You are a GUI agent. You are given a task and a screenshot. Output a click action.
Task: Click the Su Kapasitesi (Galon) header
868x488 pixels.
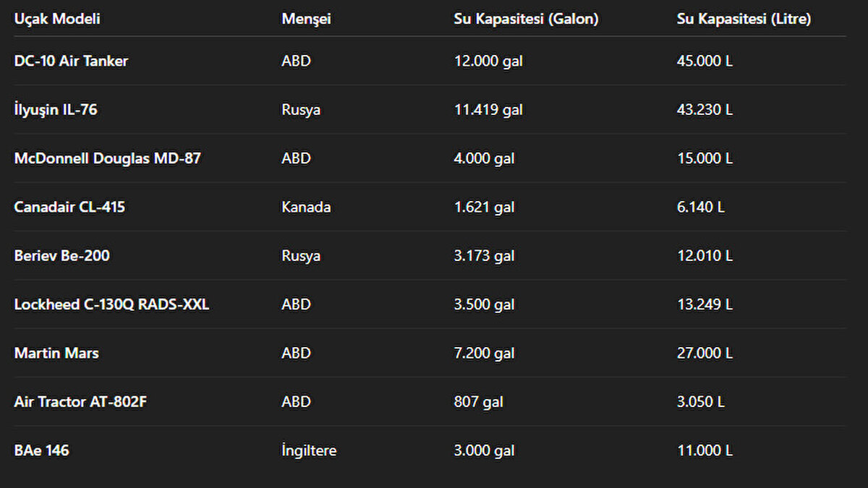526,20
